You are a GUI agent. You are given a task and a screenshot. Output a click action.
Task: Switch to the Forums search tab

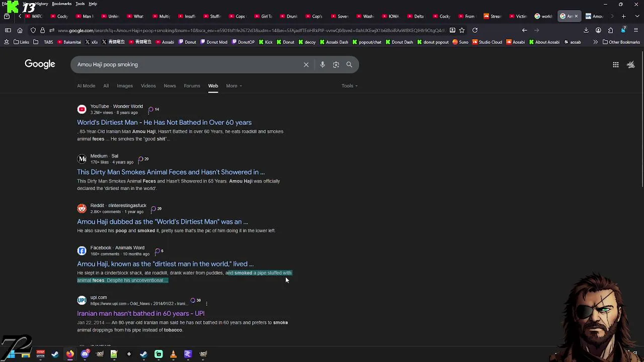point(192,85)
